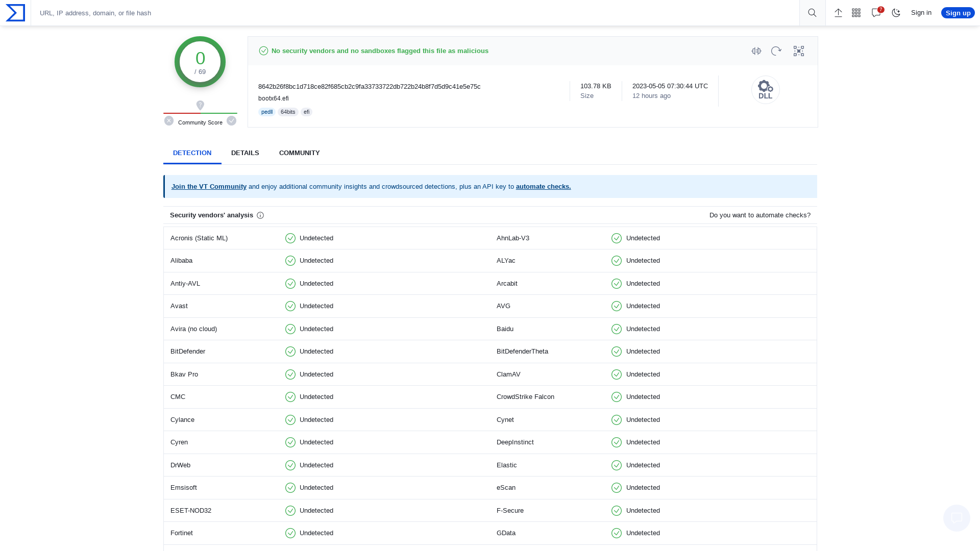Click the efi tag

(x=306, y=112)
